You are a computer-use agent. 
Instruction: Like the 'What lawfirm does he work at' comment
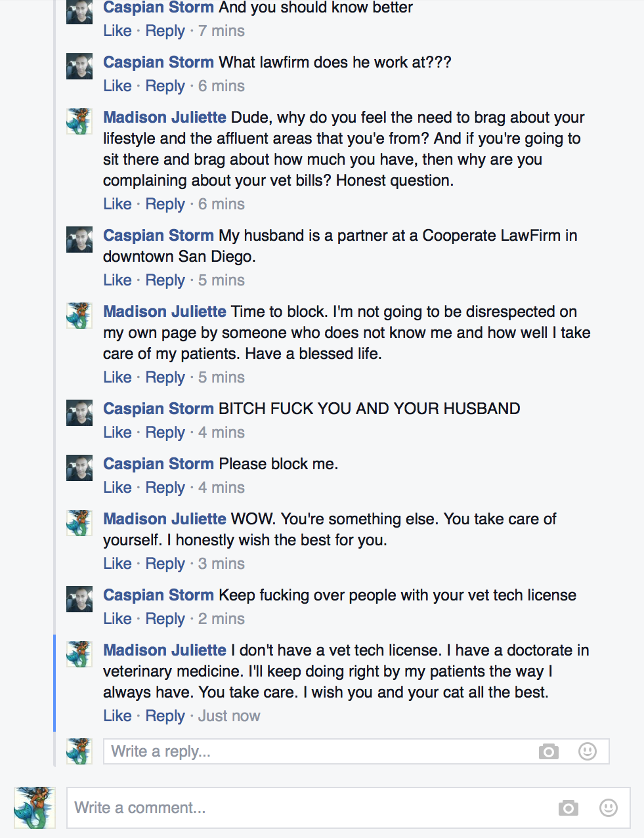tap(118, 86)
